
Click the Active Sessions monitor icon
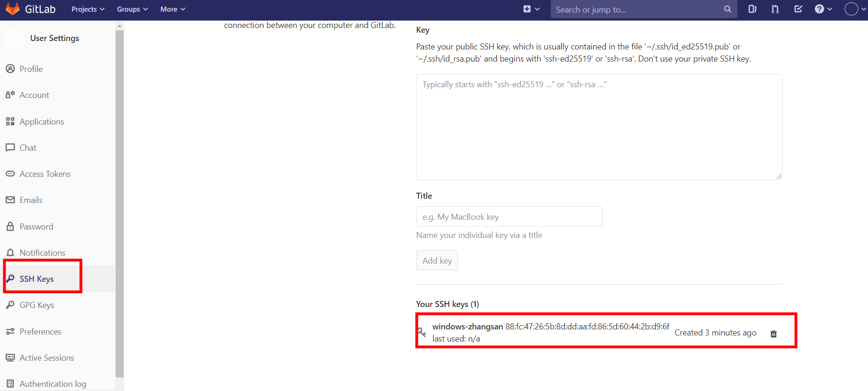tap(10, 357)
